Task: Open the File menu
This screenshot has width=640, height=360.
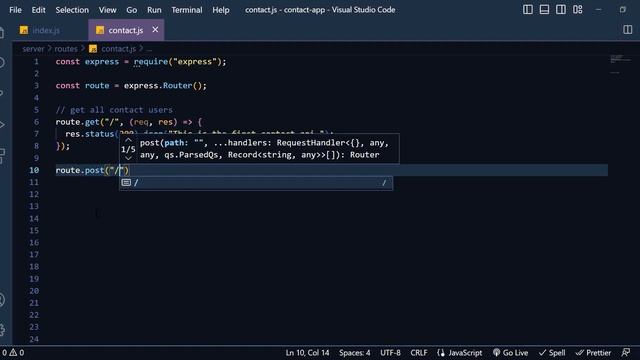Action: 15,10
